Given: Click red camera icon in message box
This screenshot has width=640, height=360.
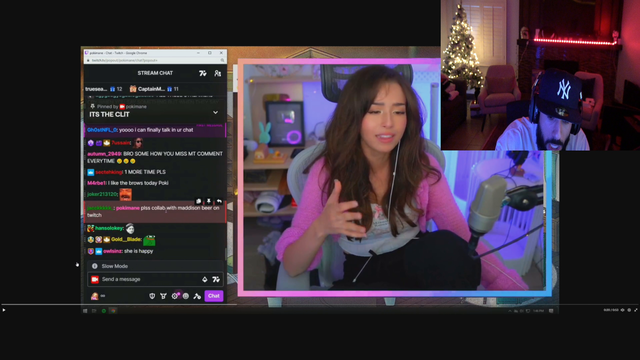Looking at the screenshot, I should (95, 279).
